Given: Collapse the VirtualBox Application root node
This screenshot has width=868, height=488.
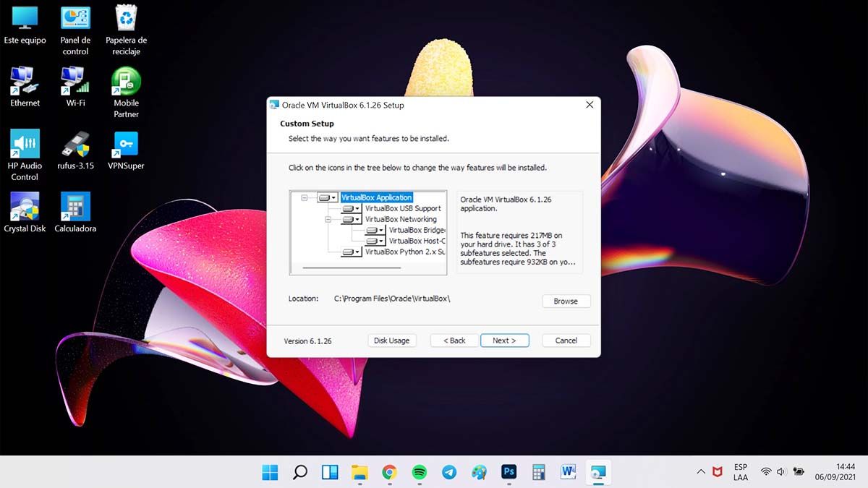Looking at the screenshot, I should (305, 197).
